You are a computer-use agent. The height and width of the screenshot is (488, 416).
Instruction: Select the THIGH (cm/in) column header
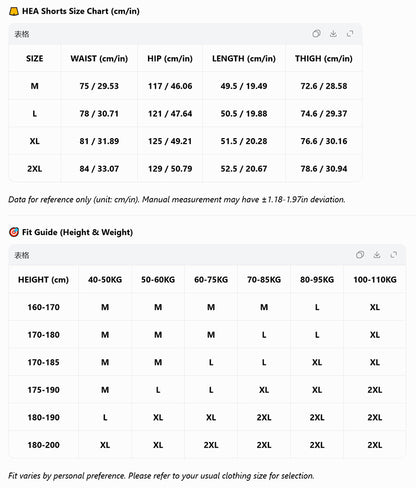(x=324, y=59)
